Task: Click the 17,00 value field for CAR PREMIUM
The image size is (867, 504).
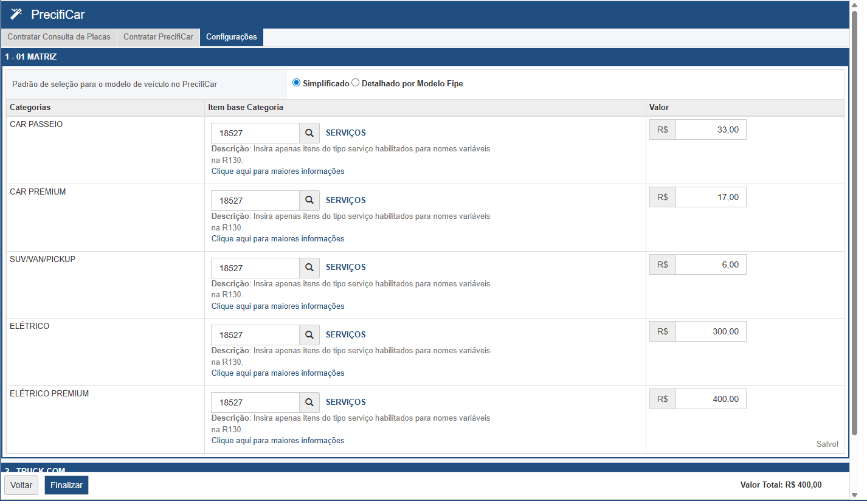Action: tap(711, 197)
